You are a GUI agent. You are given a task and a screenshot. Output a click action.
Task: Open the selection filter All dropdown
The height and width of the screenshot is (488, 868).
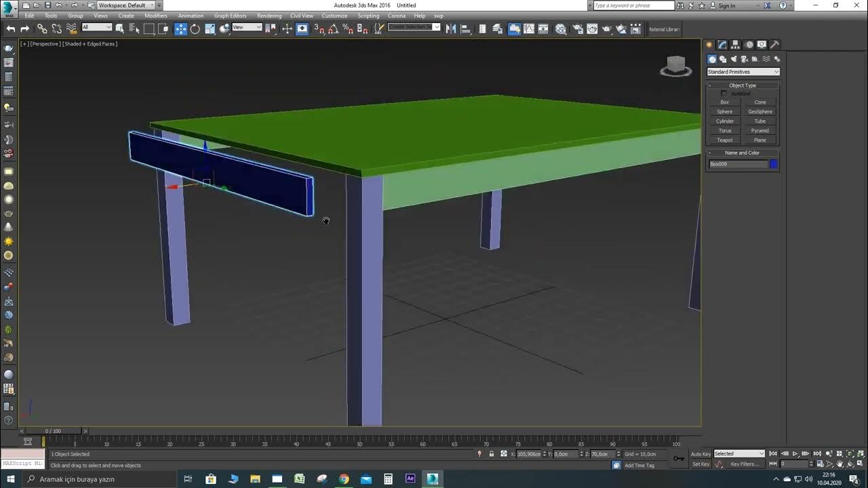click(x=97, y=27)
